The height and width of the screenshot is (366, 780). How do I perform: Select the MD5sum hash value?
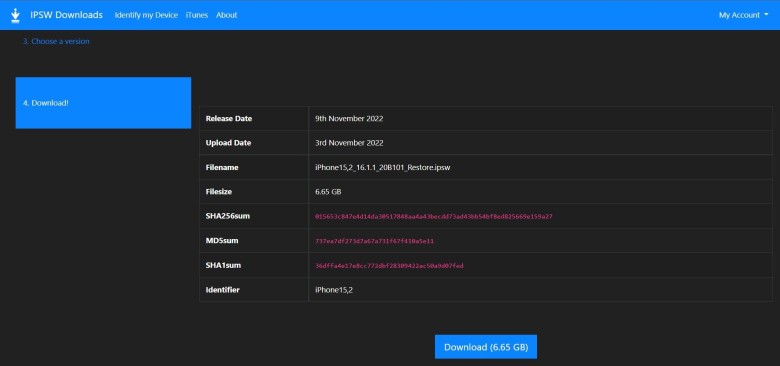[375, 241]
